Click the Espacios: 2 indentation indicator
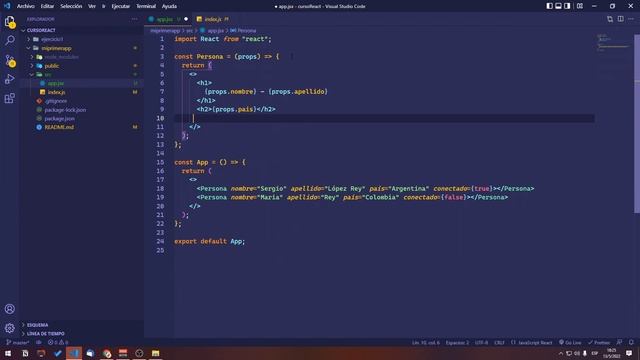The image size is (640, 360). [457, 342]
